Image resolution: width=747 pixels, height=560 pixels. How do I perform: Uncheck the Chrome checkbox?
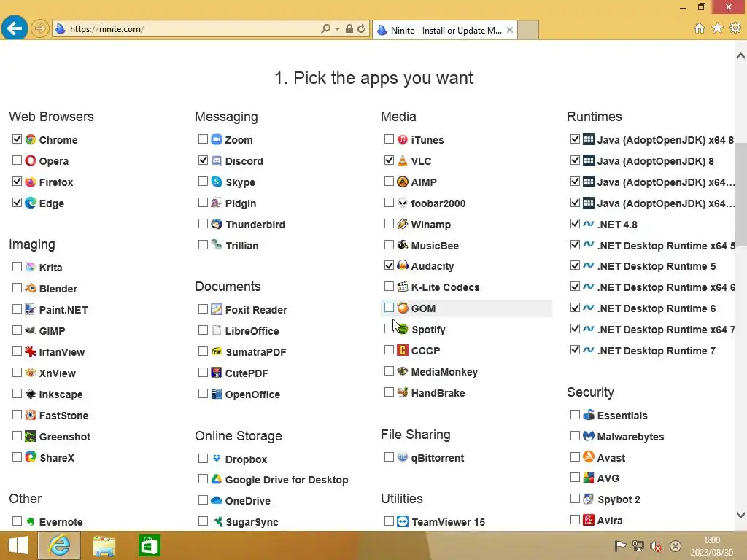[18, 139]
